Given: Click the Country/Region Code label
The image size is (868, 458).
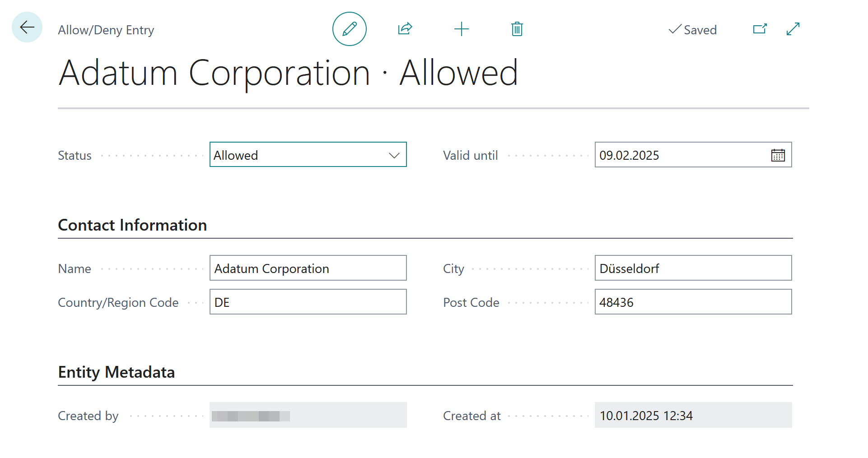Looking at the screenshot, I should click(118, 302).
